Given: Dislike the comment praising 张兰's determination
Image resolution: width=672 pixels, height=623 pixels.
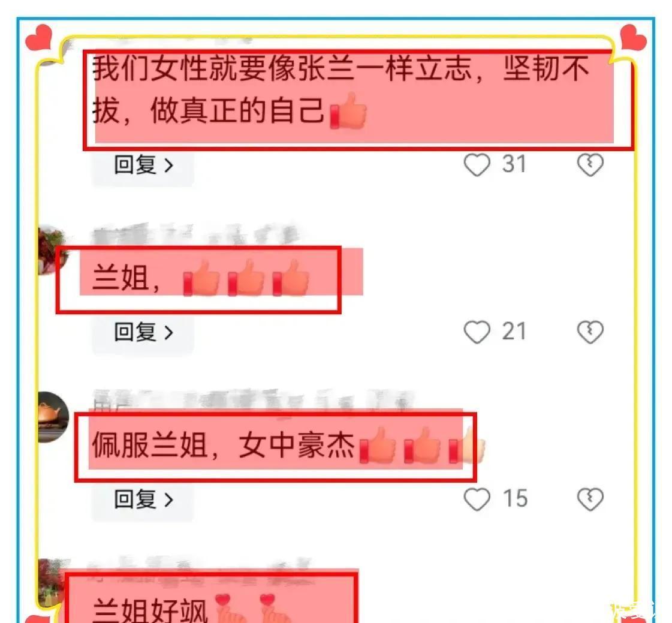Looking at the screenshot, I should [590, 165].
